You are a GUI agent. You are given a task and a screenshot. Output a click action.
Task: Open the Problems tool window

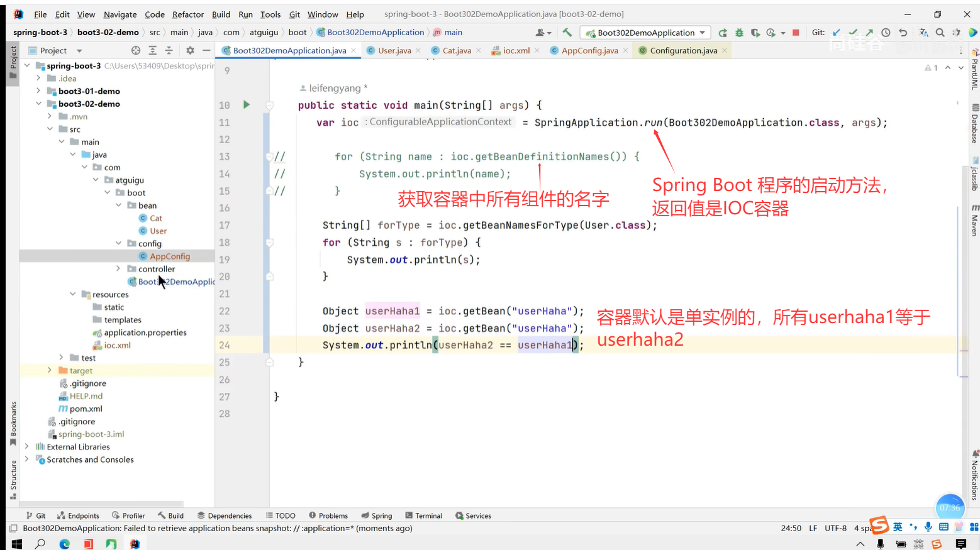coord(328,515)
